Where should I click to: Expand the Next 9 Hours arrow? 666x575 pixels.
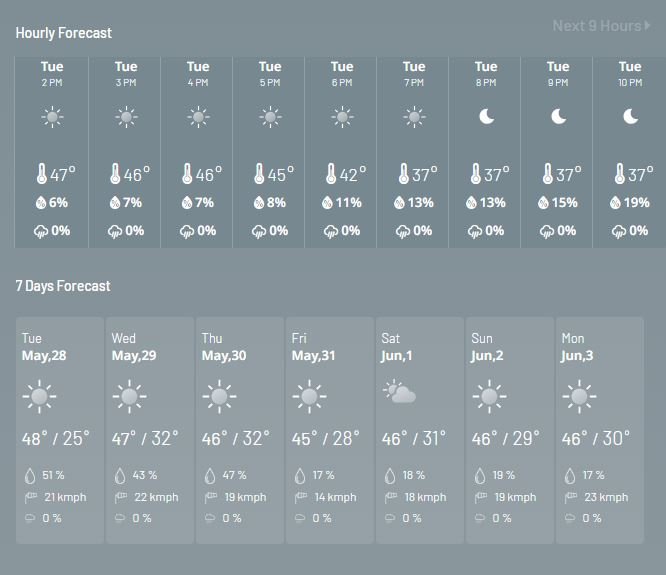click(647, 25)
